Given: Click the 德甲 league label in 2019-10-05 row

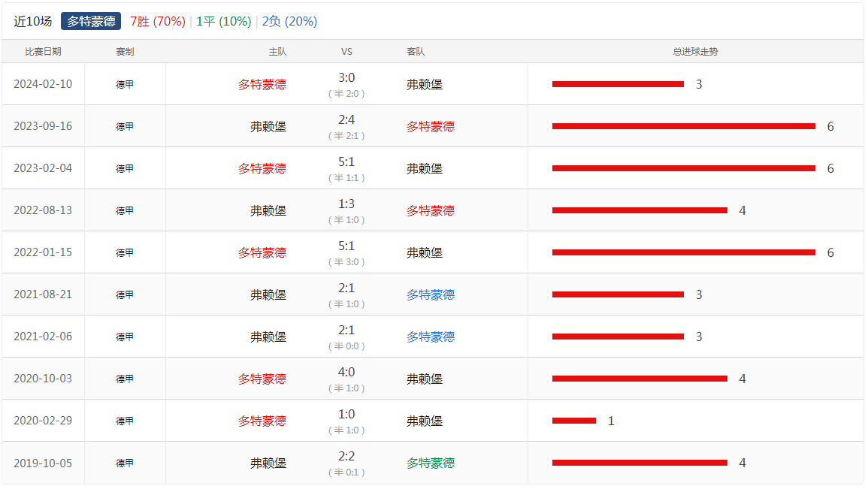Looking at the screenshot, I should [x=125, y=463].
